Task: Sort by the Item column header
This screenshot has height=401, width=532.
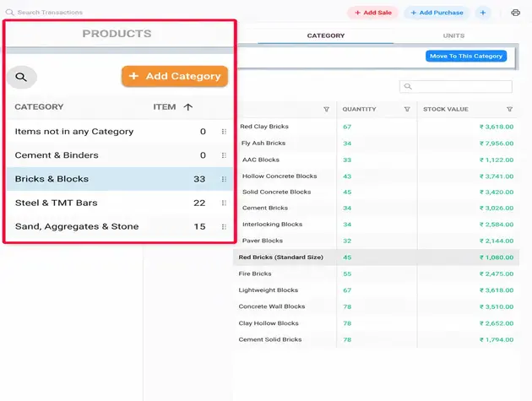Action: point(164,107)
